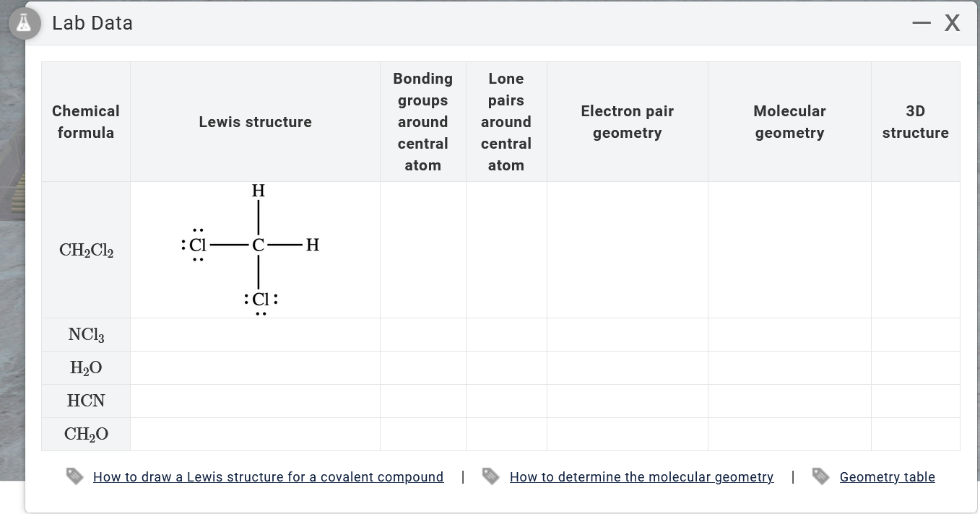
Task: Click 3D structure cell for CH2Cl2
Action: point(915,250)
